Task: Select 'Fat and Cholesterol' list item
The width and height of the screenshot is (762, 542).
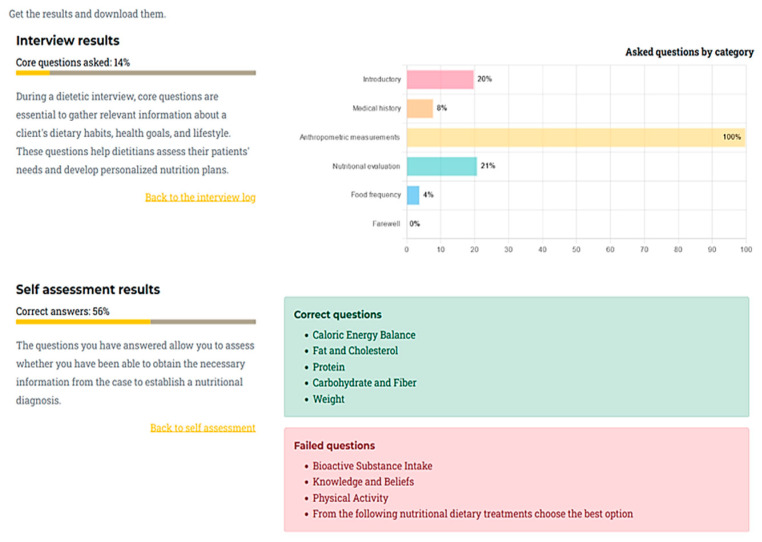Action: pyautogui.click(x=355, y=350)
